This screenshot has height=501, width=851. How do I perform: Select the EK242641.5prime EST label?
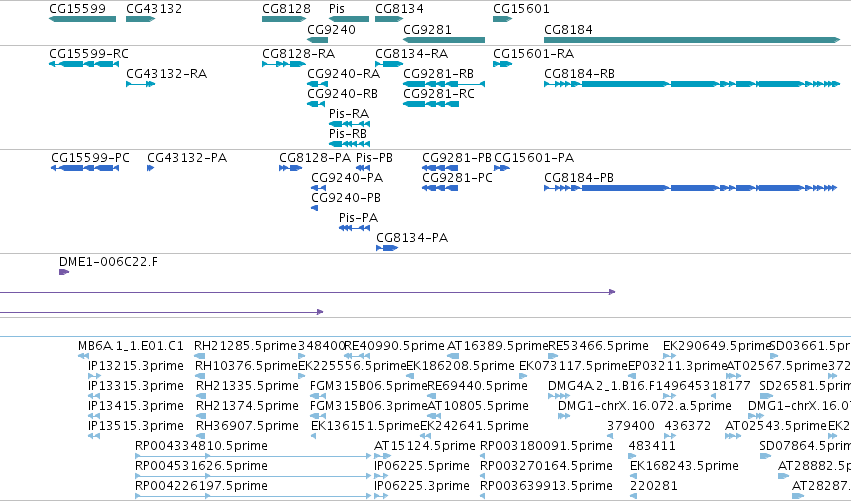[x=474, y=426]
